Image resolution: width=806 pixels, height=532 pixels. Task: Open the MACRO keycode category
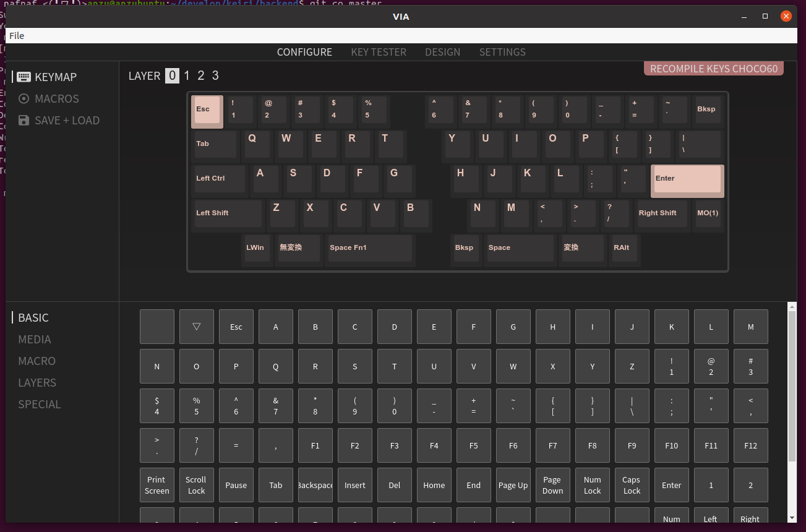tap(37, 361)
